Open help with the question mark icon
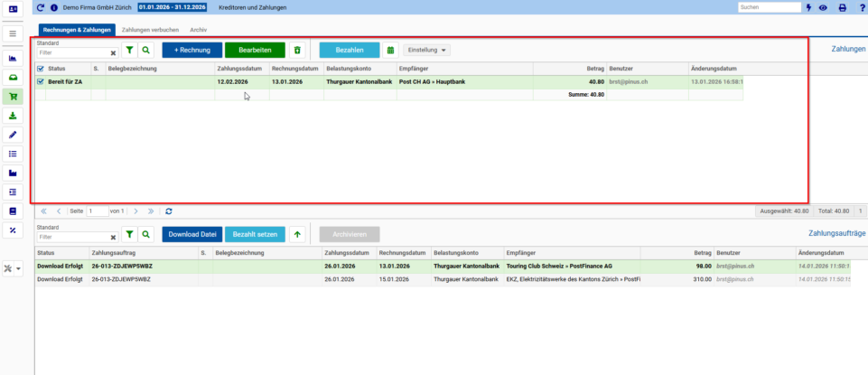The width and height of the screenshot is (868, 375). point(860,8)
